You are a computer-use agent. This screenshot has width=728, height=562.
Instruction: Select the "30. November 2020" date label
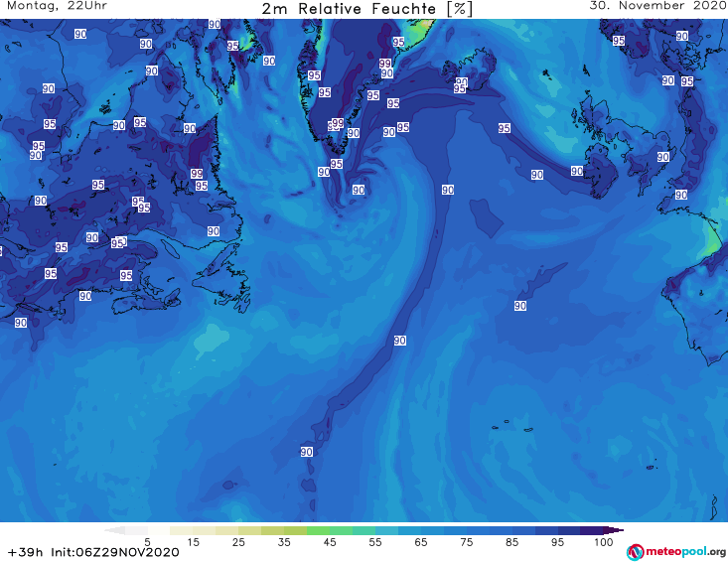click(x=657, y=6)
